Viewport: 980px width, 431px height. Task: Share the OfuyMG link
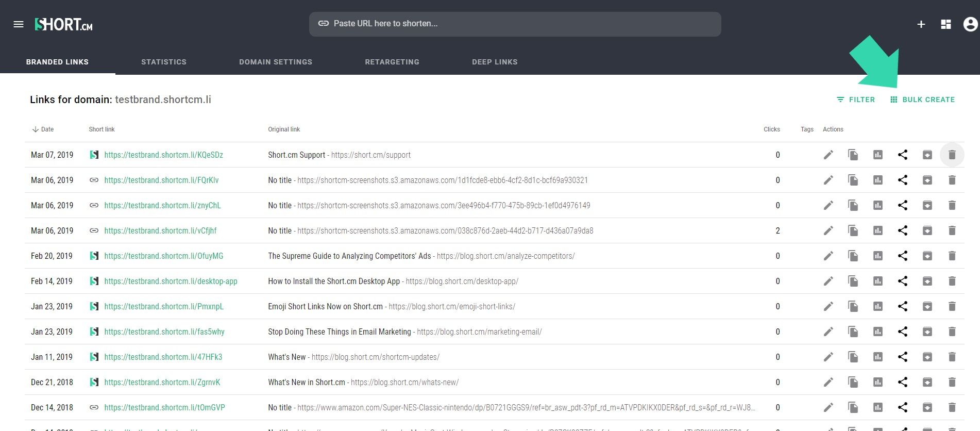pyautogui.click(x=903, y=256)
